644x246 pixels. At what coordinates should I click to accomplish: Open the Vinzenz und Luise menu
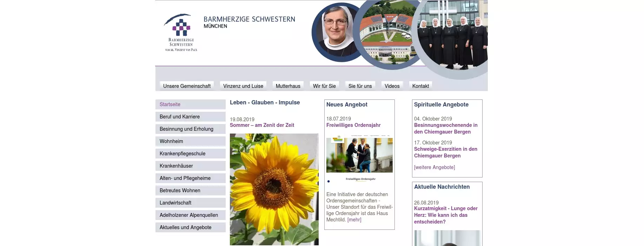[243, 86]
